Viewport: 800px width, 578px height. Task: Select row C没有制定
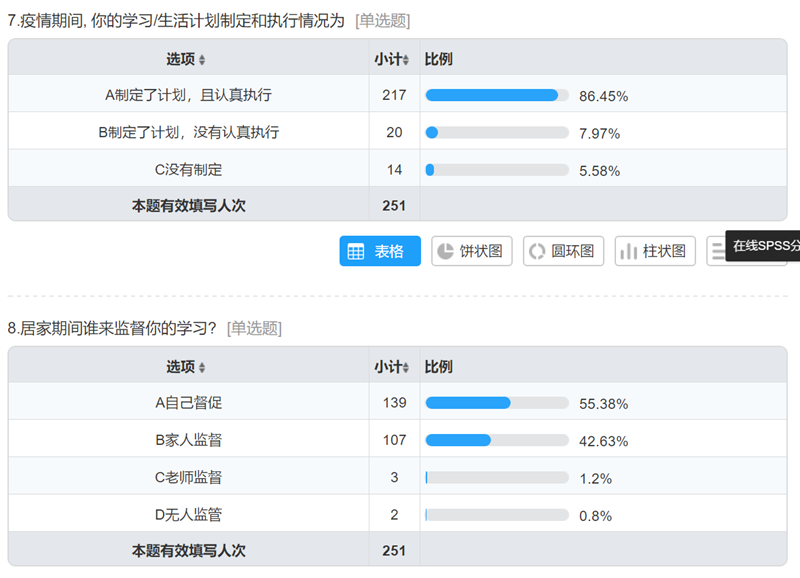pyautogui.click(x=188, y=169)
